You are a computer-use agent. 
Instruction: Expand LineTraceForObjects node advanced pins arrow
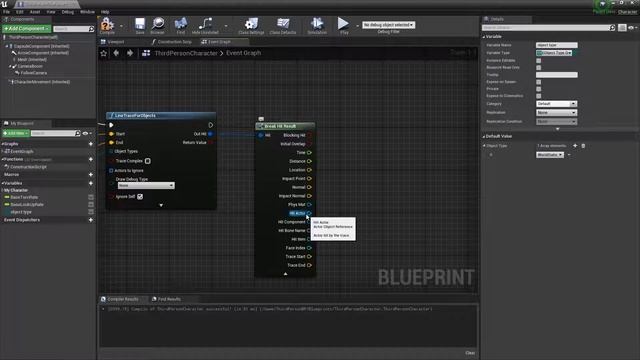[161, 205]
